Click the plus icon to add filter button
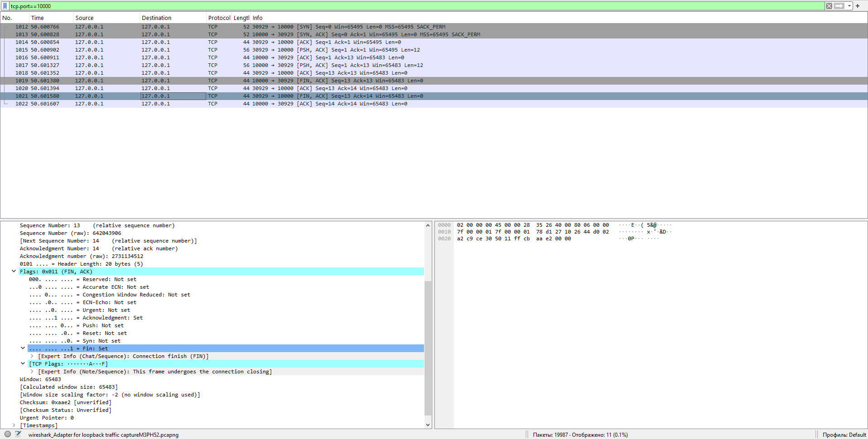This screenshot has height=439, width=868. pyautogui.click(x=858, y=6)
